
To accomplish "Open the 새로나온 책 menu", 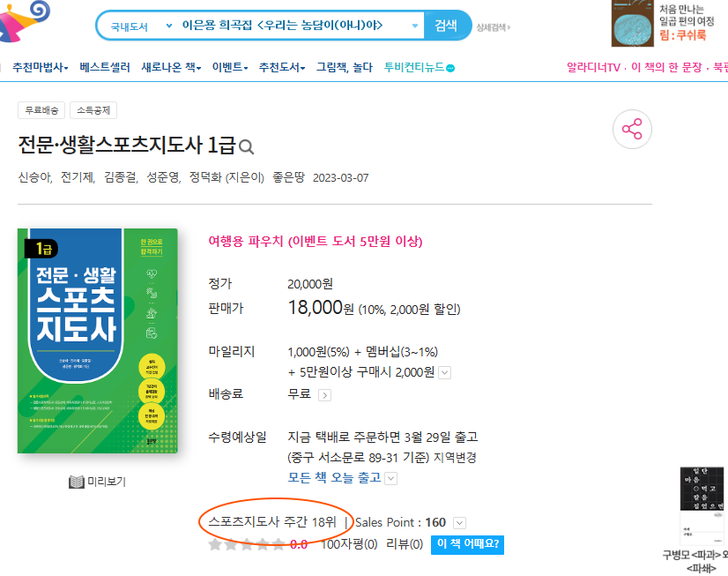I will [x=171, y=67].
